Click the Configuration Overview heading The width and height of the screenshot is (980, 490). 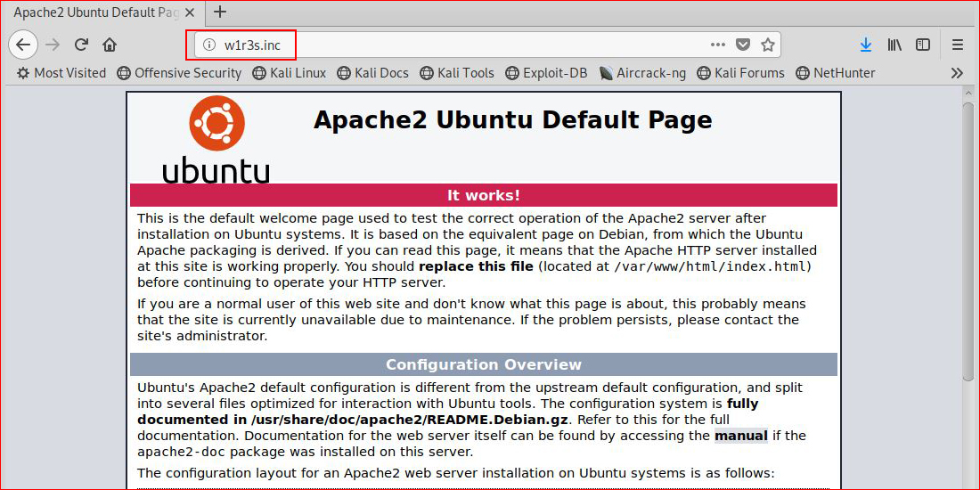[483, 364]
